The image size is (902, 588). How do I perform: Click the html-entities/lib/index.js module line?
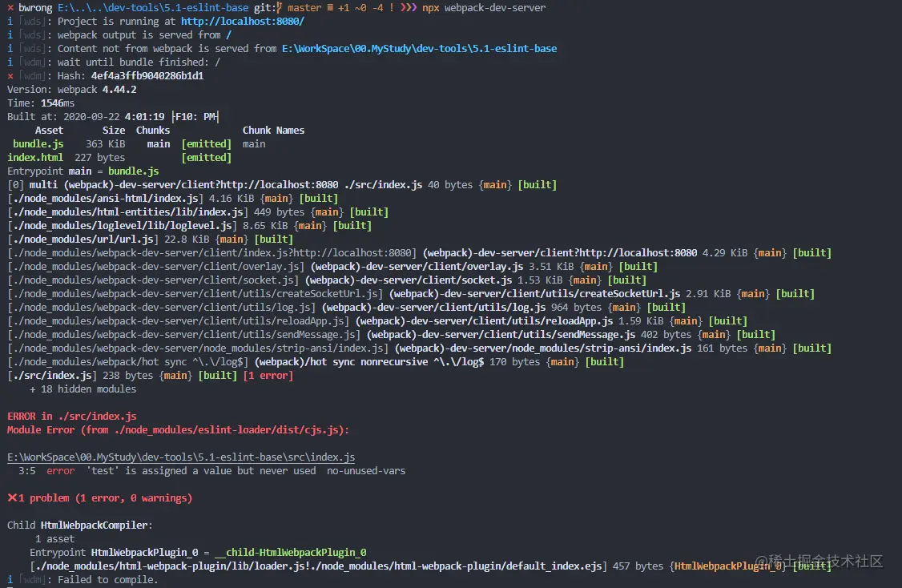tap(198, 211)
